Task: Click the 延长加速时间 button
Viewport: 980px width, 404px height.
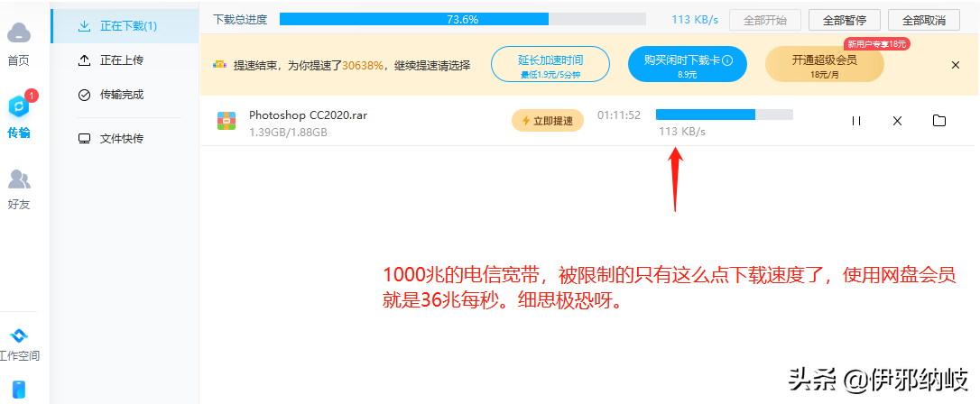Action: (x=550, y=64)
